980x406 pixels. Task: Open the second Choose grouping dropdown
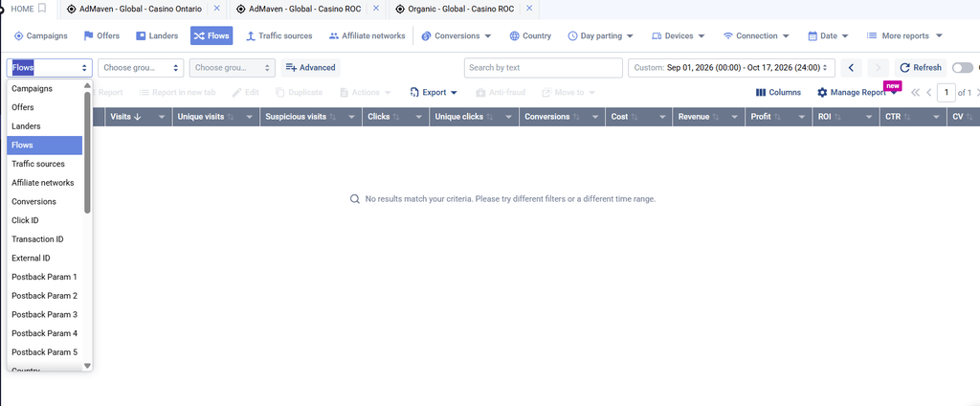(x=141, y=68)
